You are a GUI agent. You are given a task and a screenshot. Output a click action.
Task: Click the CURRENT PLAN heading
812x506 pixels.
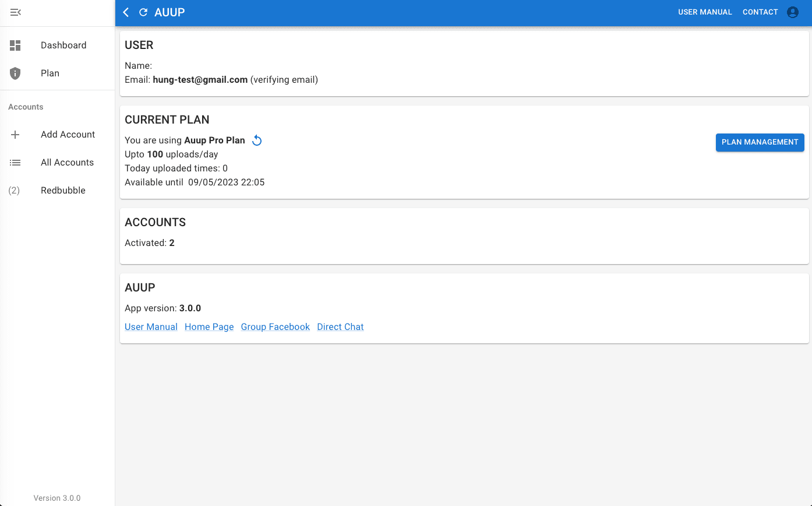(x=167, y=120)
